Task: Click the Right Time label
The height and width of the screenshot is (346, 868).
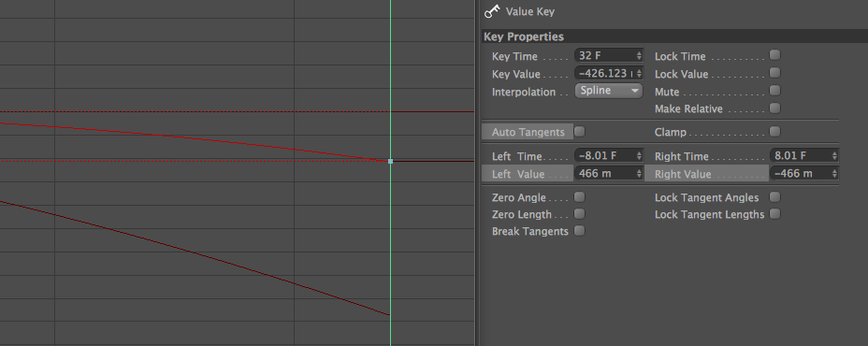Action: pyautogui.click(x=682, y=157)
